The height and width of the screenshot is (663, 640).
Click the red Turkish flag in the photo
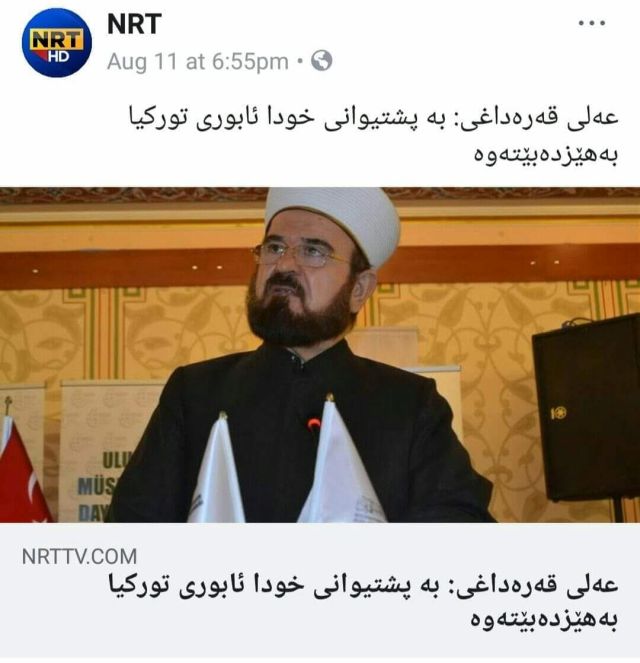pos(22,469)
